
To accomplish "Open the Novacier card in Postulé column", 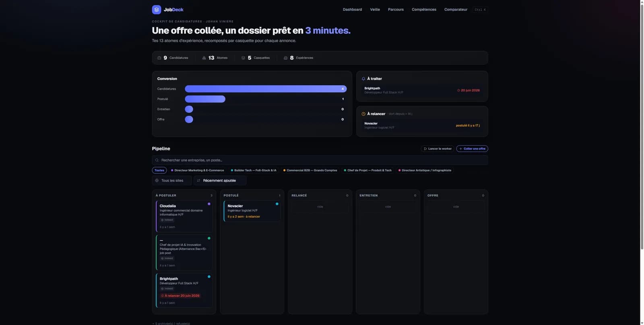I will click(252, 211).
